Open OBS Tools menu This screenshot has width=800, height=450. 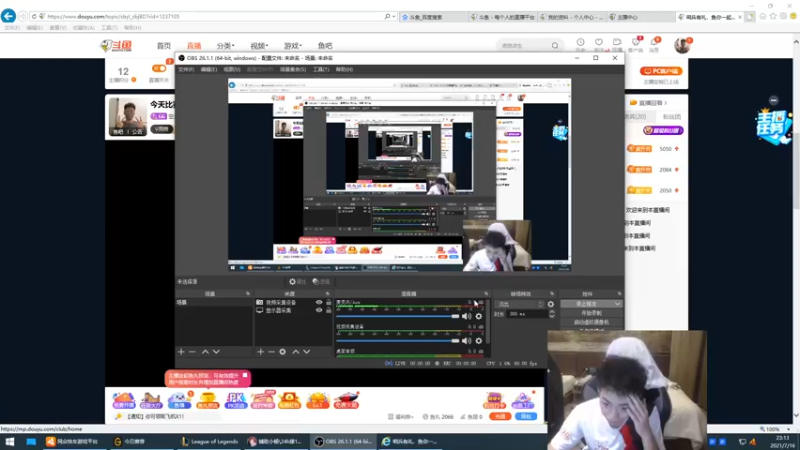321,69
